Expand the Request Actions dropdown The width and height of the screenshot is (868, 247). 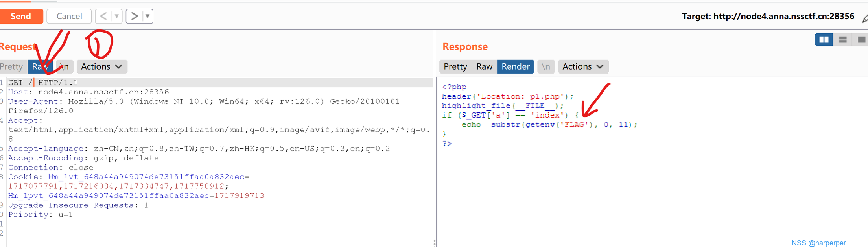click(x=101, y=66)
